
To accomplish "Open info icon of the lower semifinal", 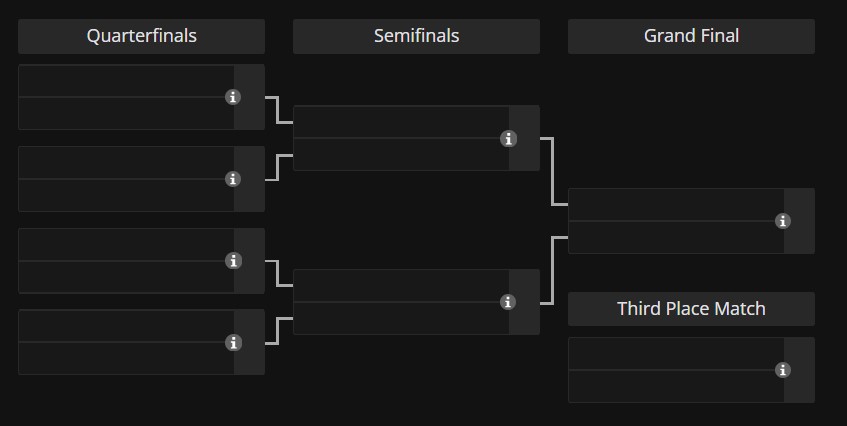I will [508, 302].
